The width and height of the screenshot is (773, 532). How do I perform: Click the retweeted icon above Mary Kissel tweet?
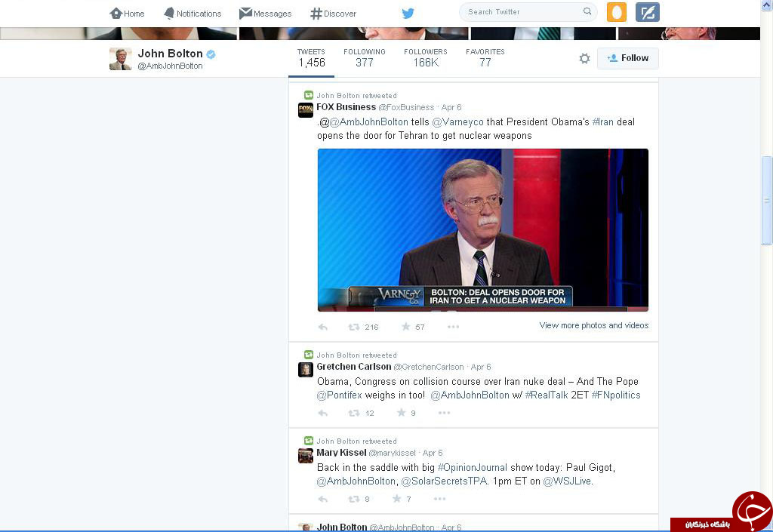tap(309, 441)
